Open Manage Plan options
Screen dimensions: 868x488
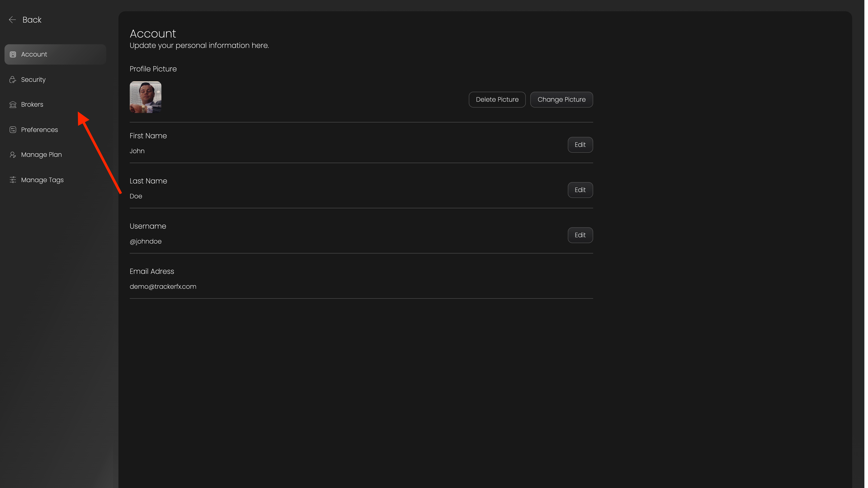41,155
